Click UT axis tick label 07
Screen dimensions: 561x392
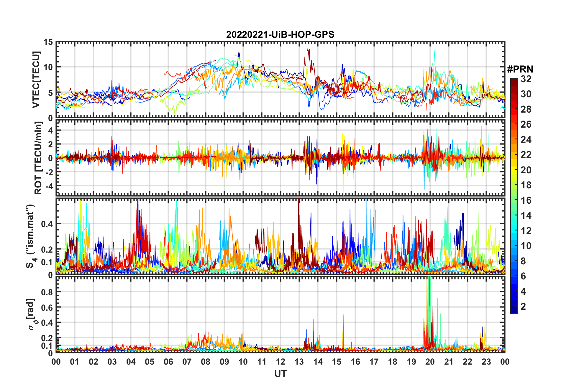(x=187, y=362)
